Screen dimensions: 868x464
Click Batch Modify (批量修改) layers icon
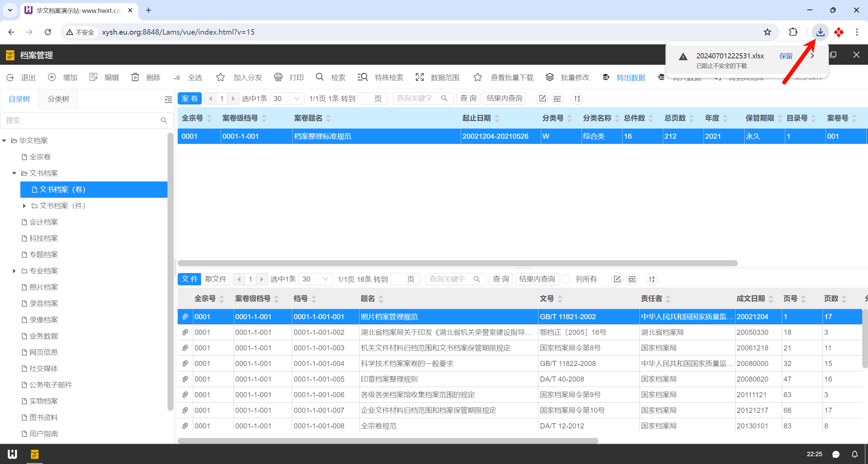click(x=550, y=77)
